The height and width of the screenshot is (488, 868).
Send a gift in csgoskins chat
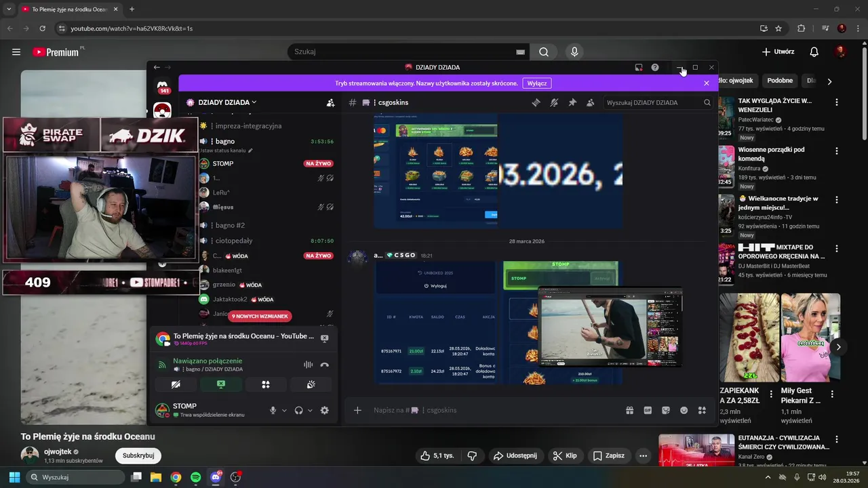pyautogui.click(x=629, y=410)
